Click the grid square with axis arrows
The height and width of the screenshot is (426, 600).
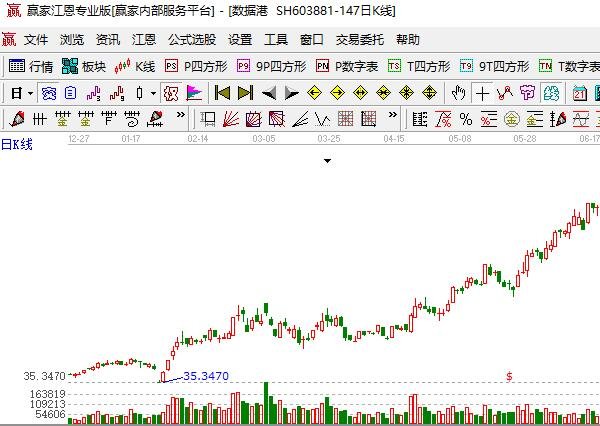pyautogui.click(x=368, y=119)
